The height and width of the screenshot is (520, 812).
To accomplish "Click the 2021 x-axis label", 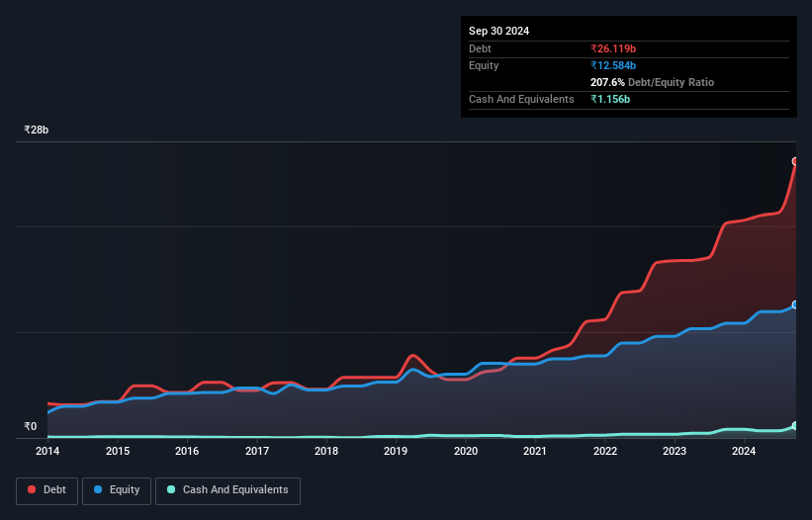I will [x=535, y=451].
